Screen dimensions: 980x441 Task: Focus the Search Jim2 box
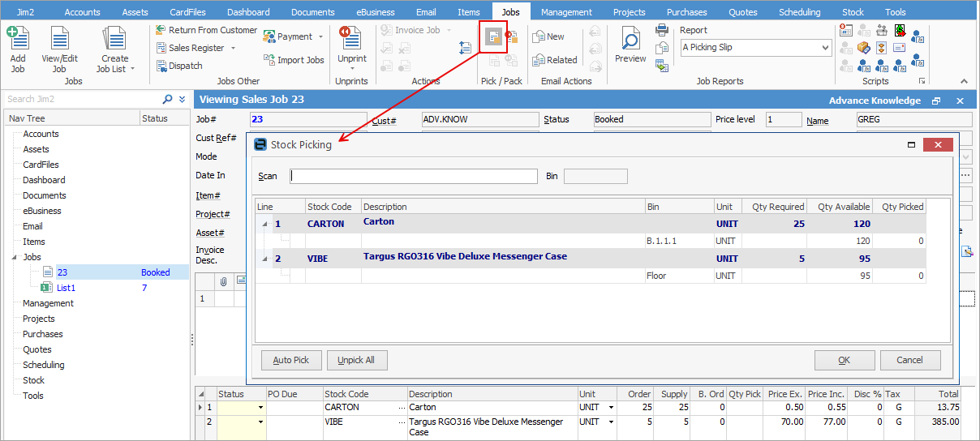click(83, 99)
